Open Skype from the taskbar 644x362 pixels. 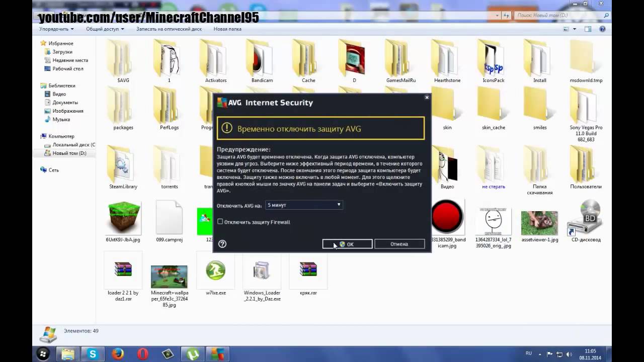point(93,354)
